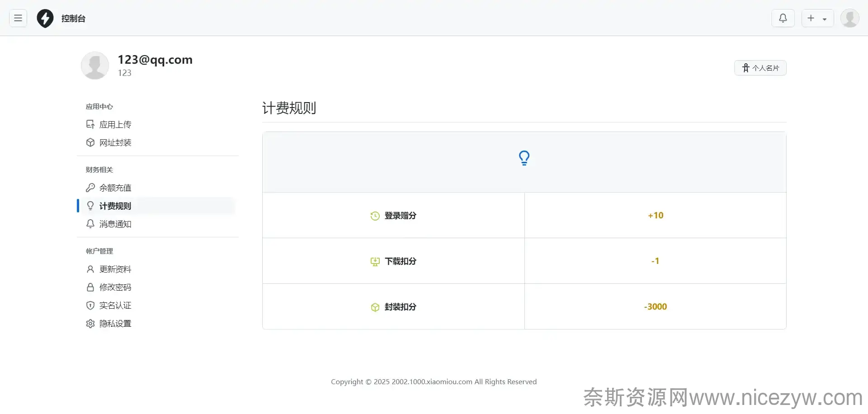
Task: Expand the plus create dropdown
Action: [x=817, y=18]
